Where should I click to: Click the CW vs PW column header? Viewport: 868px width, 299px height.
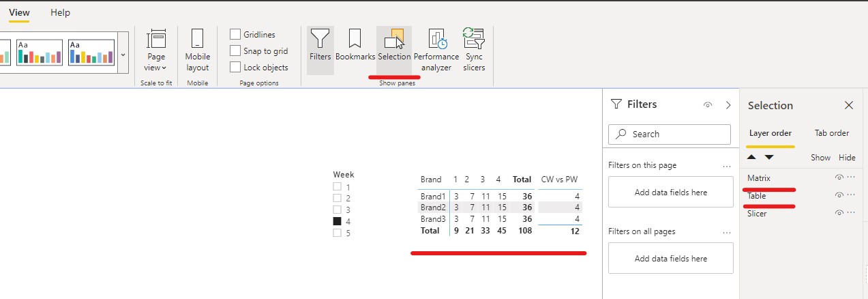coord(558,180)
